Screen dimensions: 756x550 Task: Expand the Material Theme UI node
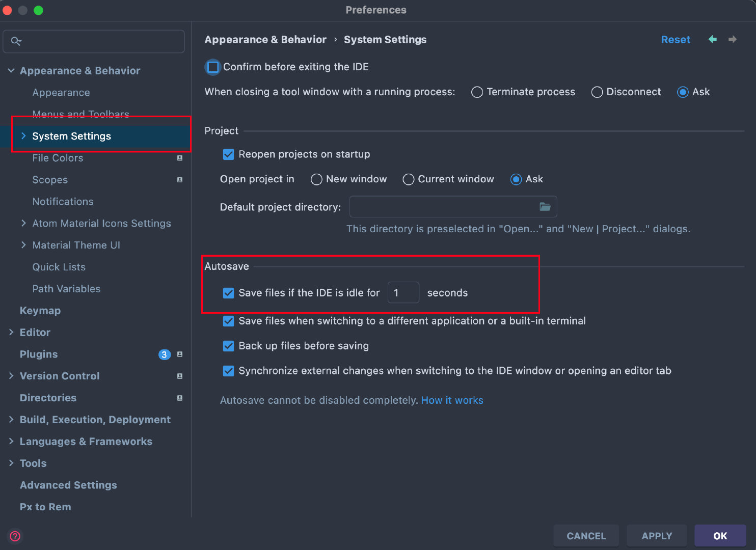(x=23, y=245)
